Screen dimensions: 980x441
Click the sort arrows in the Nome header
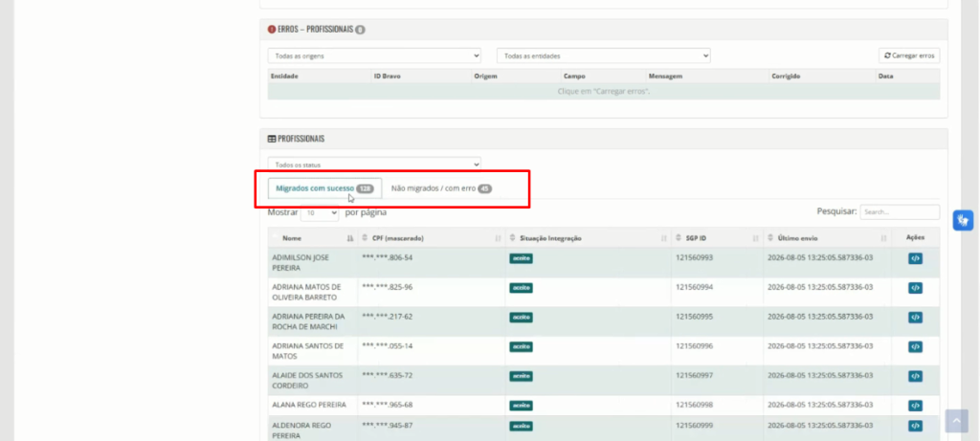(350, 238)
